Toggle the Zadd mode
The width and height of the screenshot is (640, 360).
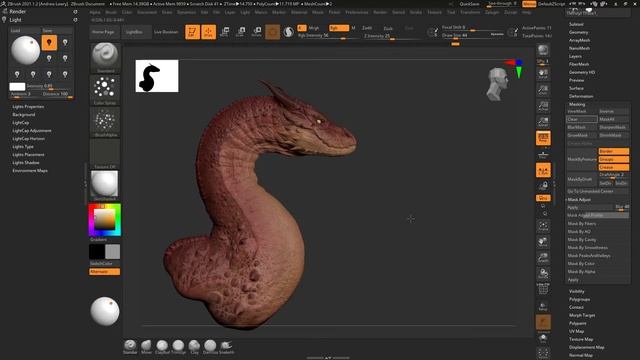coord(367,28)
